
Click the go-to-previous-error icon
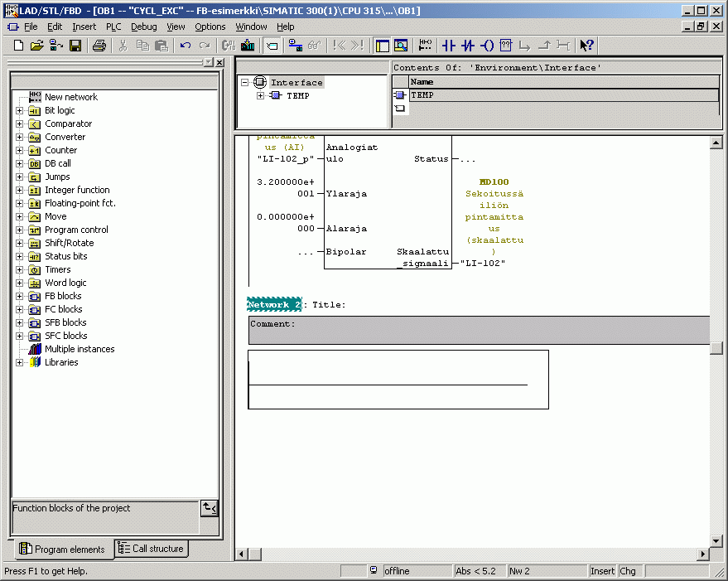tap(339, 46)
